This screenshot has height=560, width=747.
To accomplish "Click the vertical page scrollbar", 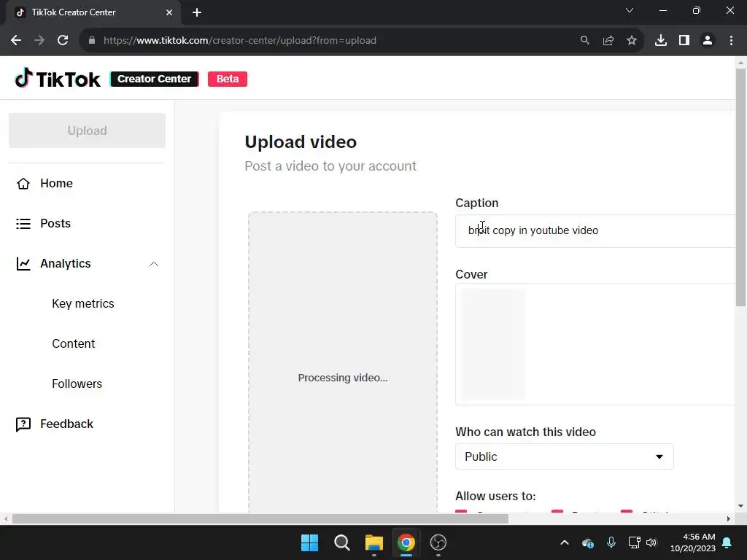I will click(x=740, y=187).
